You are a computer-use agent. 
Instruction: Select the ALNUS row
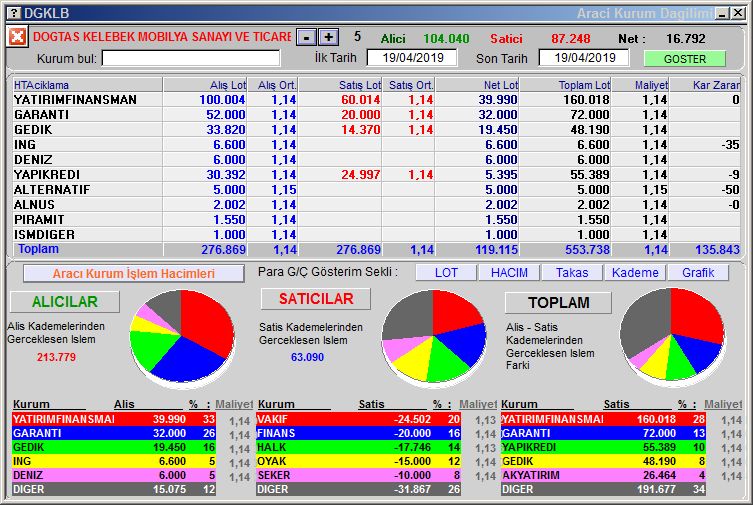376,204
